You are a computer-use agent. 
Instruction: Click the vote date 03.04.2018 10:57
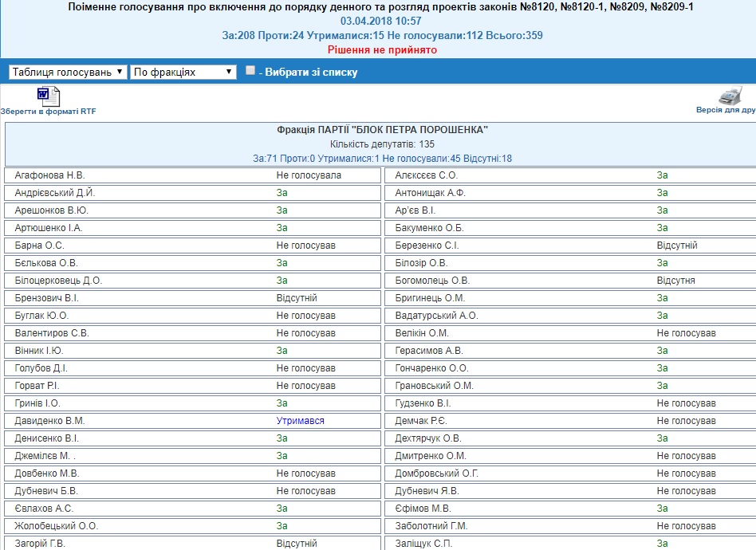pos(382,21)
